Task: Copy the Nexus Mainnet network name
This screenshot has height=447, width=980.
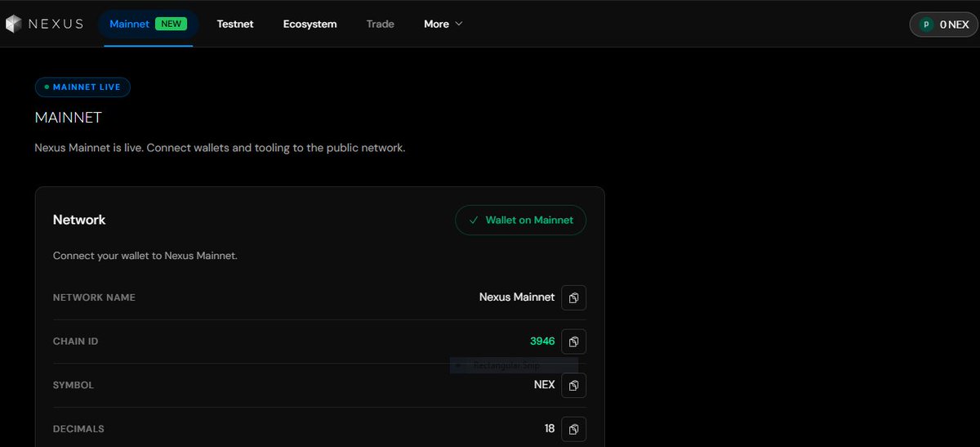Action: pyautogui.click(x=573, y=297)
